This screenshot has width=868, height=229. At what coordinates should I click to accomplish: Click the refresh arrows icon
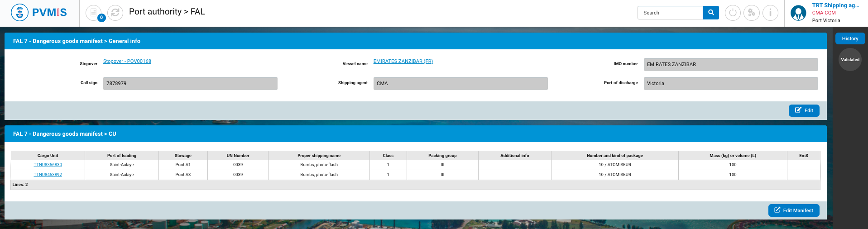click(115, 13)
